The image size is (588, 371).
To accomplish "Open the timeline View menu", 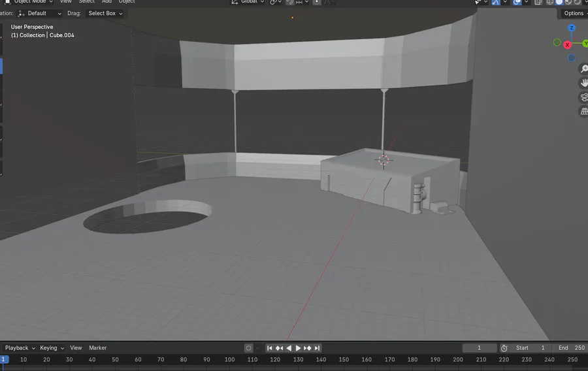I will pyautogui.click(x=76, y=348).
